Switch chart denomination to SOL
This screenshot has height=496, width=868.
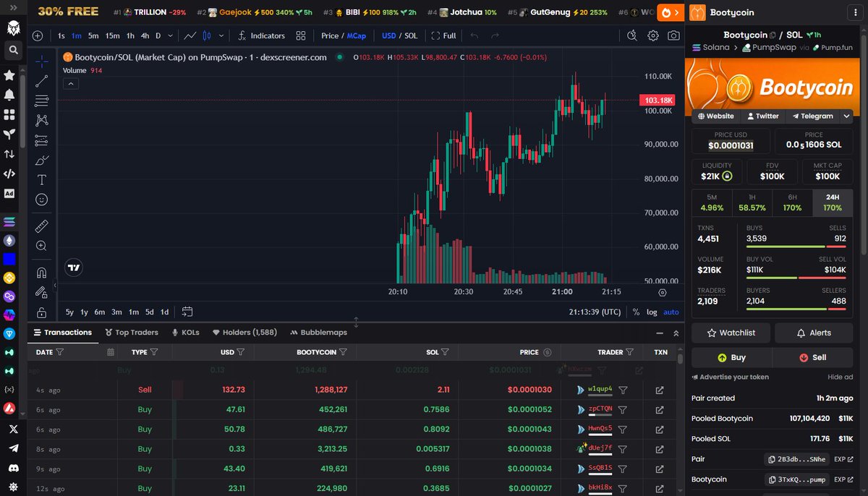(411, 35)
